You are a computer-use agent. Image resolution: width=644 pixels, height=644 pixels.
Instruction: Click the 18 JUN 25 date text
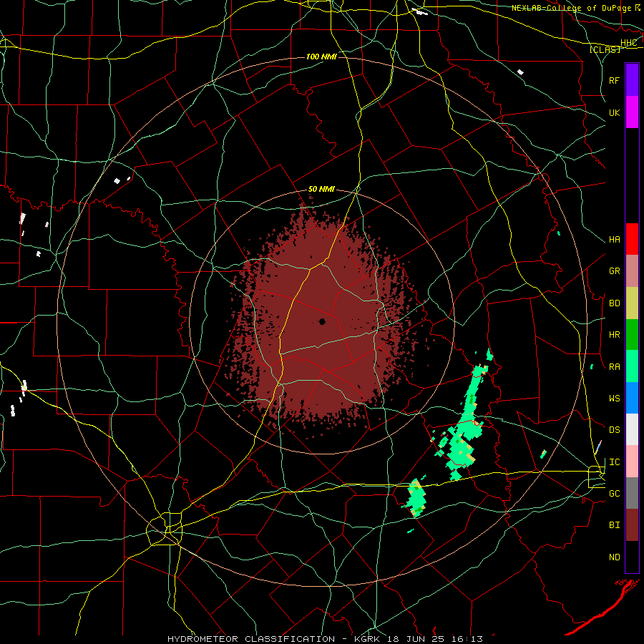pyautogui.click(x=418, y=639)
